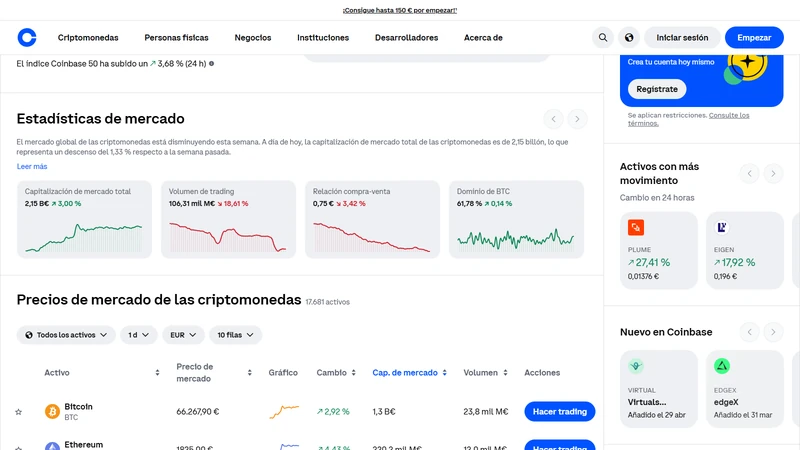The height and width of the screenshot is (450, 800).
Task: Click info icon next to Coinbase 50 index
Action: click(x=211, y=64)
